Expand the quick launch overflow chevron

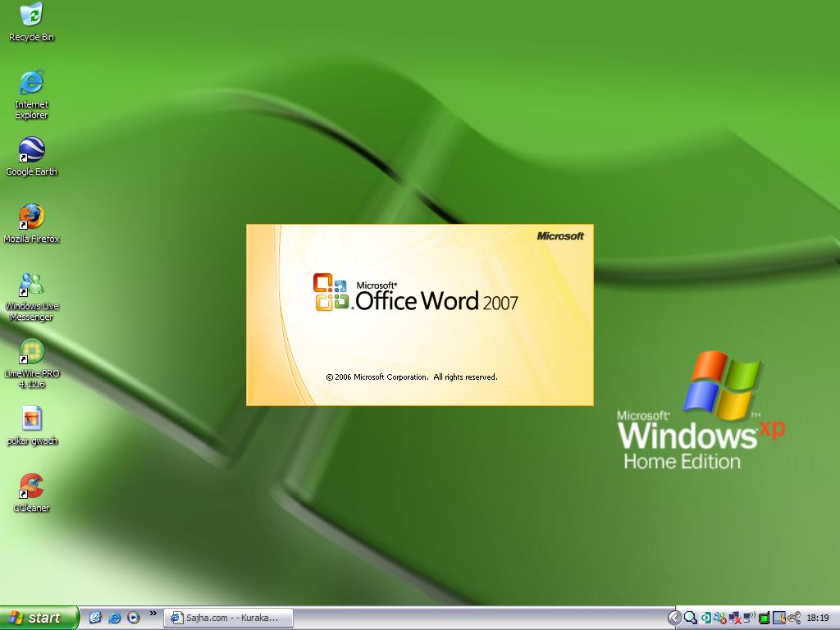[153, 614]
